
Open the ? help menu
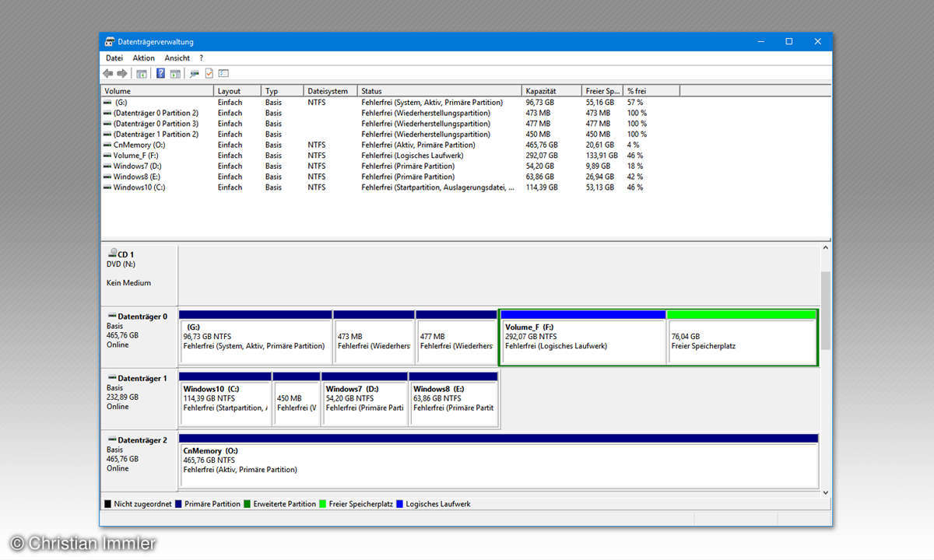[201, 58]
